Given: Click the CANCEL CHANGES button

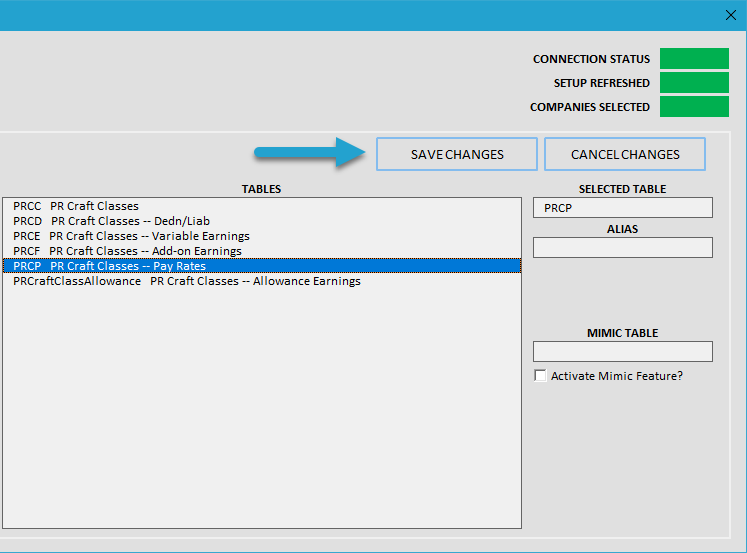Looking at the screenshot, I should (x=625, y=154).
